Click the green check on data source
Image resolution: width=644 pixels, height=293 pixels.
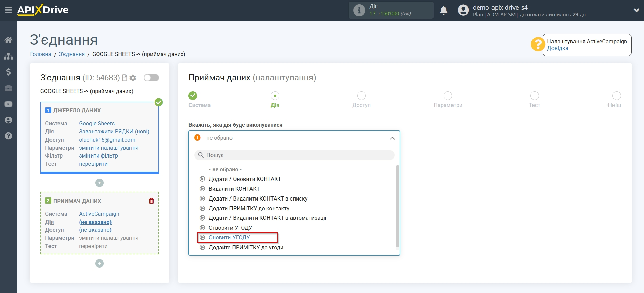(x=159, y=102)
